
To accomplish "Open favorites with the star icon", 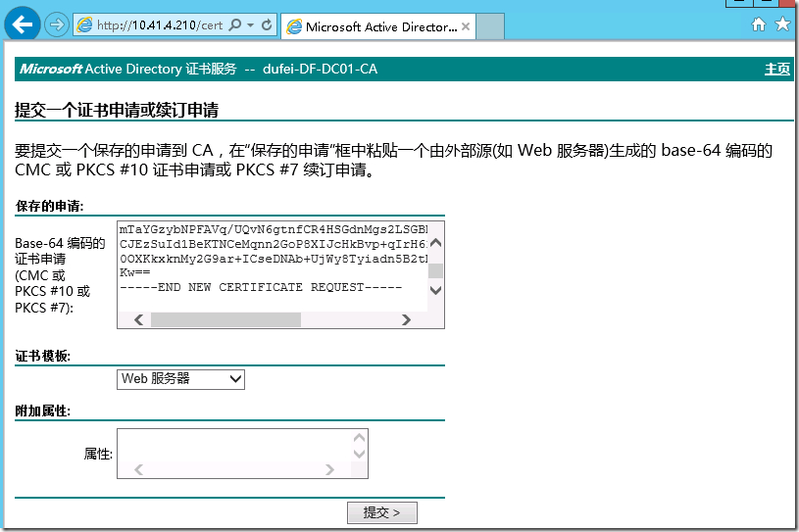I will click(782, 24).
